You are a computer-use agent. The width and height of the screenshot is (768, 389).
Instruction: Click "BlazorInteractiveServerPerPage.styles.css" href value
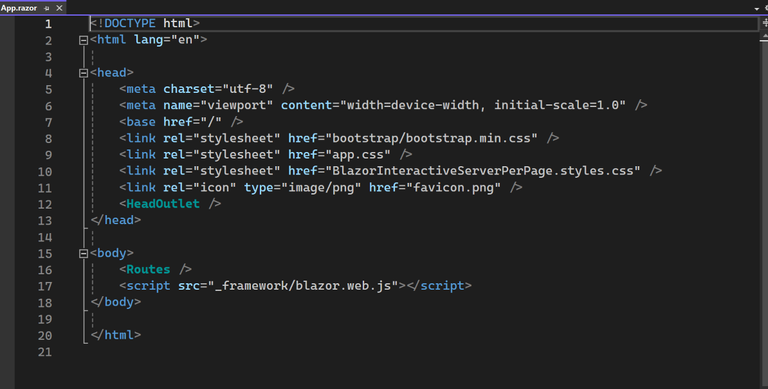pos(482,170)
